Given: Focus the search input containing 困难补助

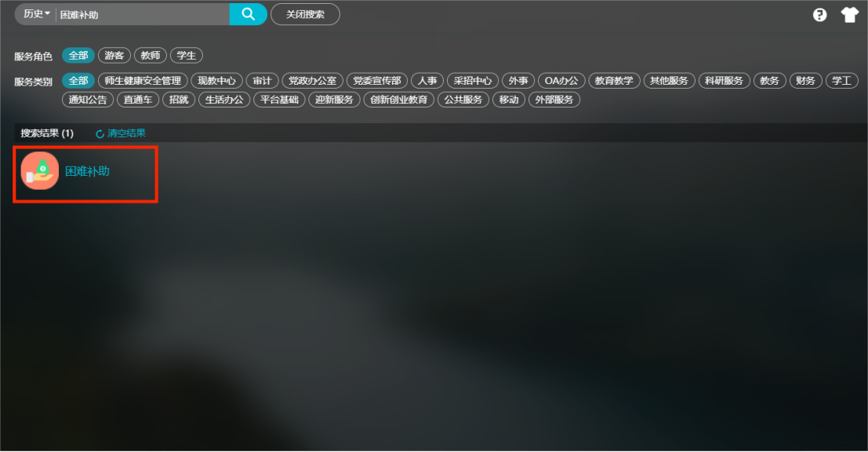Looking at the screenshot, I should pos(141,15).
